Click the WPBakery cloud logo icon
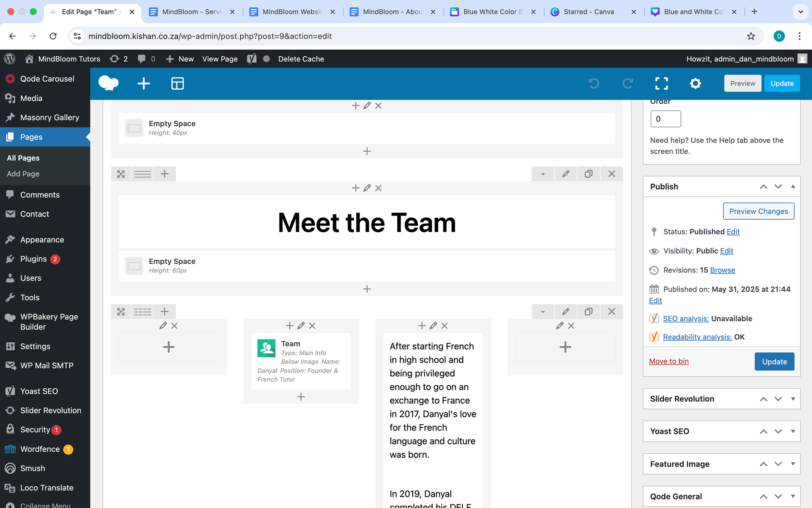Viewport: 812px width, 508px height. [x=108, y=83]
